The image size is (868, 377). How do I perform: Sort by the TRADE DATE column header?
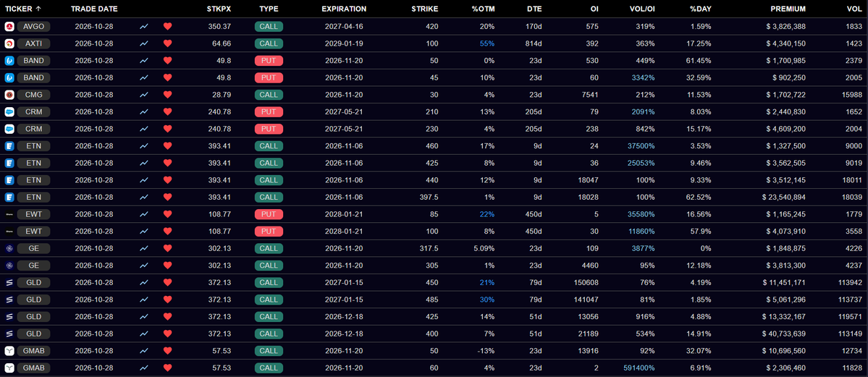94,9
